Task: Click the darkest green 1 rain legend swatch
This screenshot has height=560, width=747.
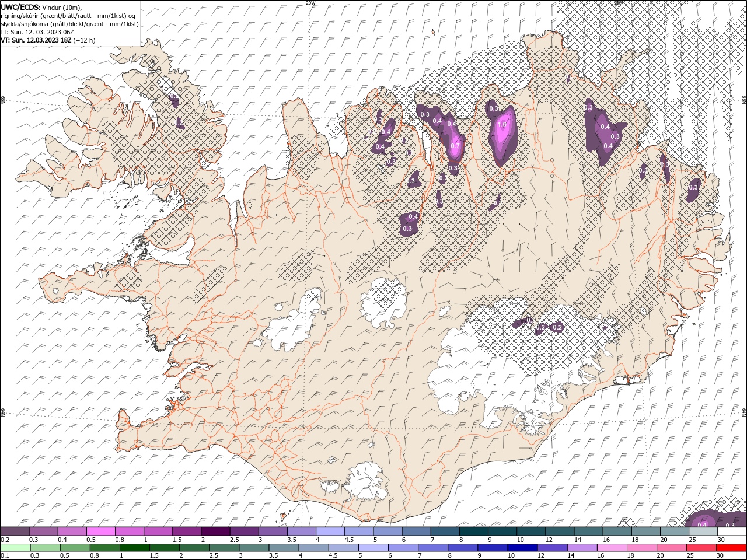Action: tap(135, 548)
